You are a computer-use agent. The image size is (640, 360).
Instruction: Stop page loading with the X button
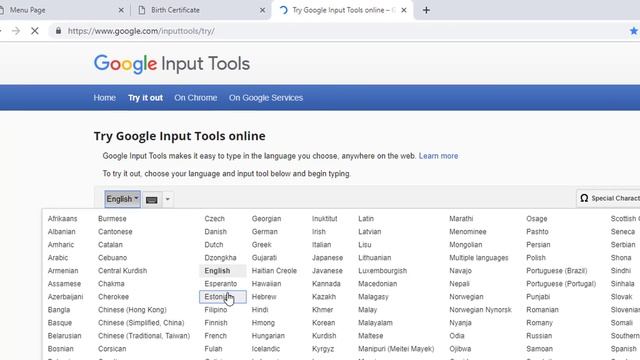pos(35,31)
